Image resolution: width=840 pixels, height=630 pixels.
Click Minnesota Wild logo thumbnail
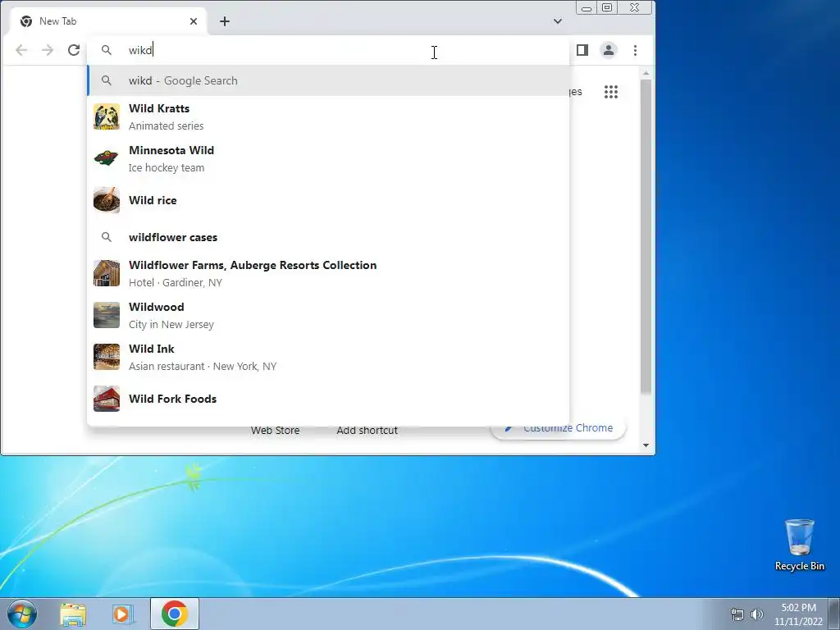[x=107, y=158]
